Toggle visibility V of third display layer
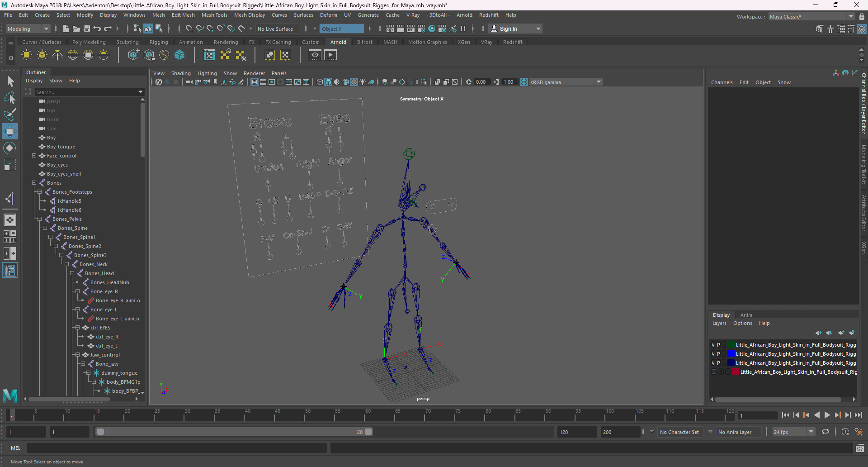The height and width of the screenshot is (467, 868). 713,363
